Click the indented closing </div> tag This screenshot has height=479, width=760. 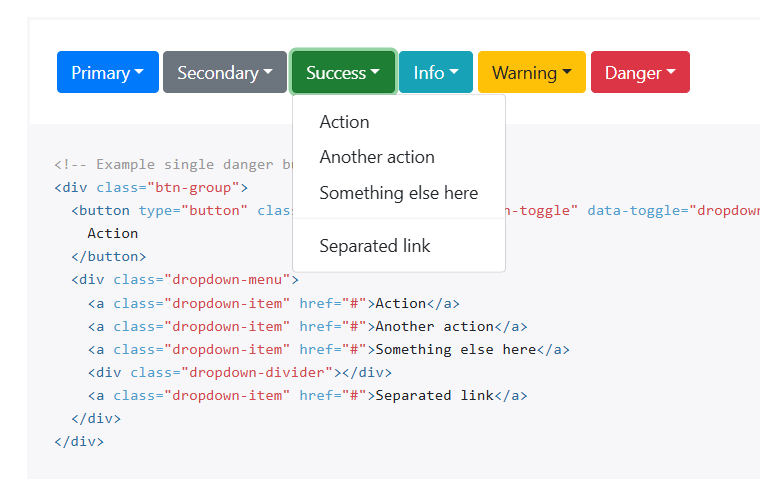pyautogui.click(x=96, y=418)
